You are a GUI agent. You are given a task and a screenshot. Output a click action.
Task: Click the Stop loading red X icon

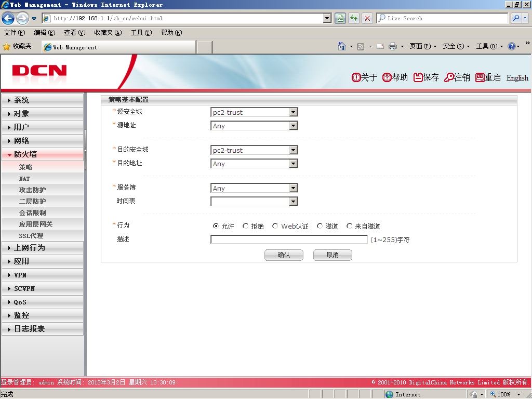pyautogui.click(x=367, y=18)
